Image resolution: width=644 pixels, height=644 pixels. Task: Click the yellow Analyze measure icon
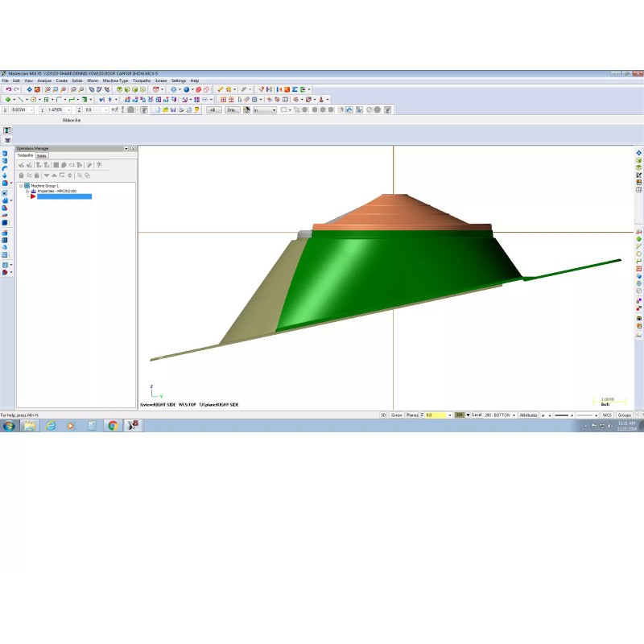[220, 89]
